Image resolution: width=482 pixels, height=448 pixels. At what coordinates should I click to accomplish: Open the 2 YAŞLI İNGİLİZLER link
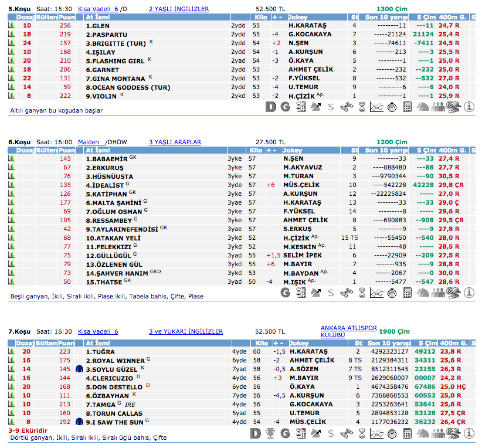179,9
